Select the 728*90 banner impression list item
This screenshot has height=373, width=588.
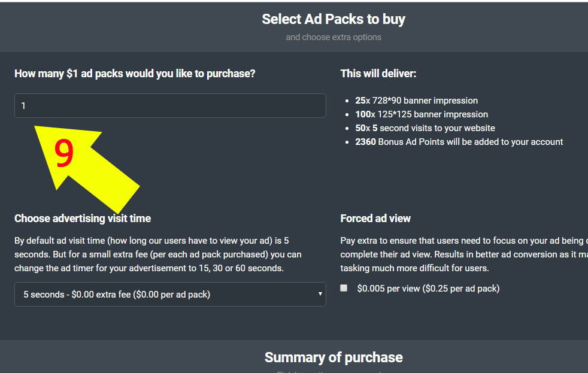click(416, 101)
